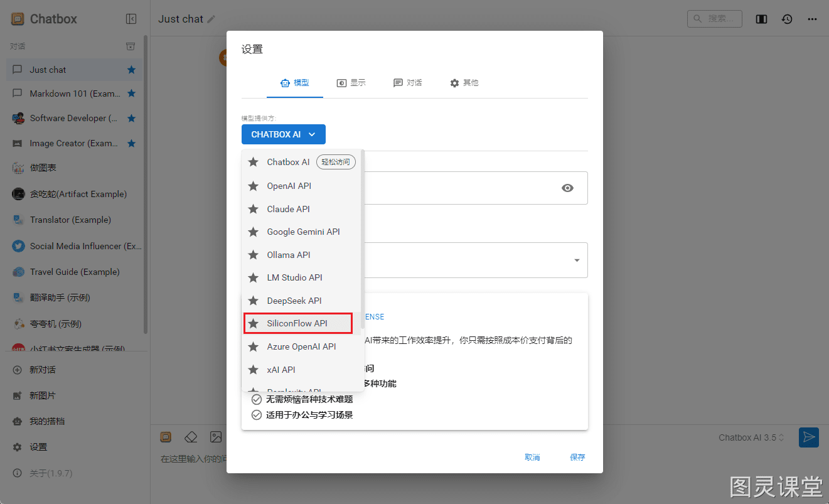Choose Chatbox AI provider option
This screenshot has height=504, width=829.
(302, 162)
